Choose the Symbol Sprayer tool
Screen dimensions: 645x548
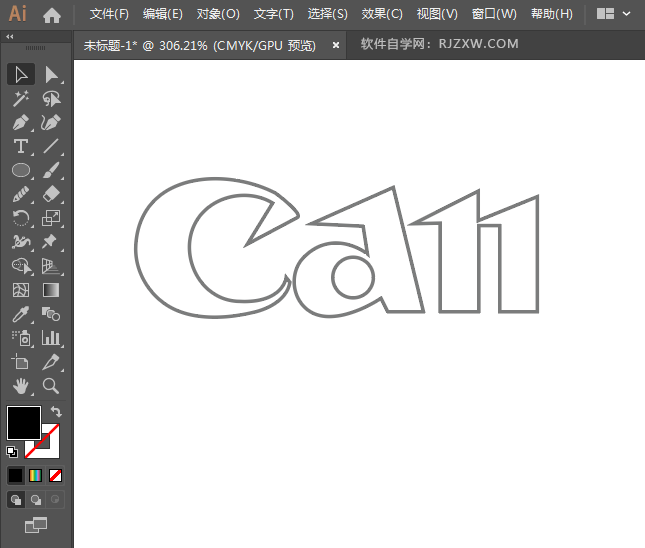tap(21, 338)
